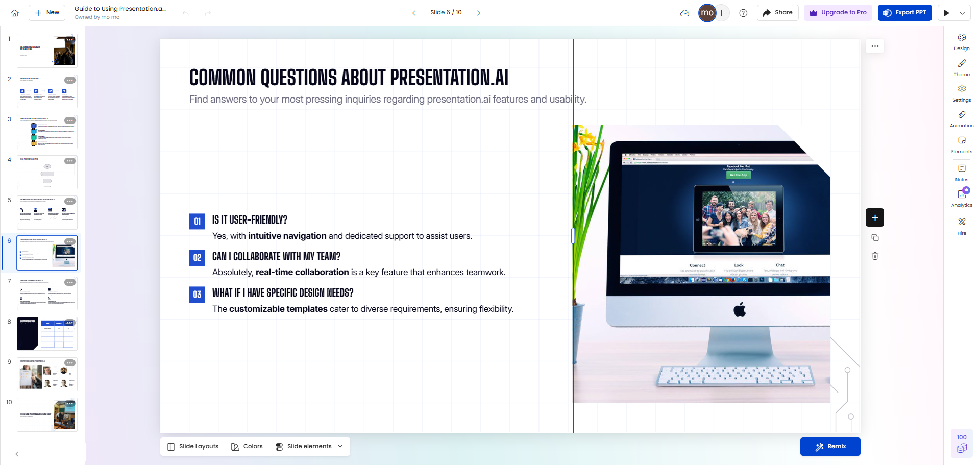Click the Remix button
The width and height of the screenshot is (980, 465).
click(x=830, y=447)
